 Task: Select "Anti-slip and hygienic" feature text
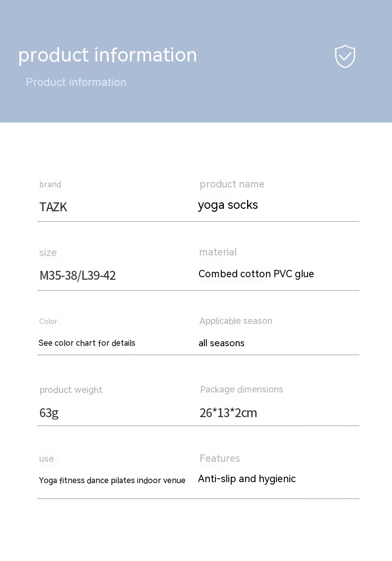pos(247,479)
